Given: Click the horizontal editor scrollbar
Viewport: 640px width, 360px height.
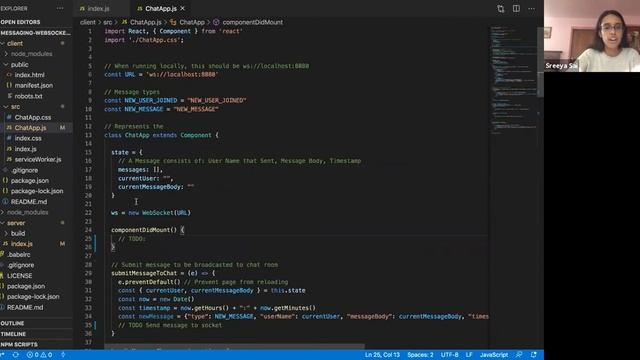Looking at the screenshot, I should (x=234, y=347).
